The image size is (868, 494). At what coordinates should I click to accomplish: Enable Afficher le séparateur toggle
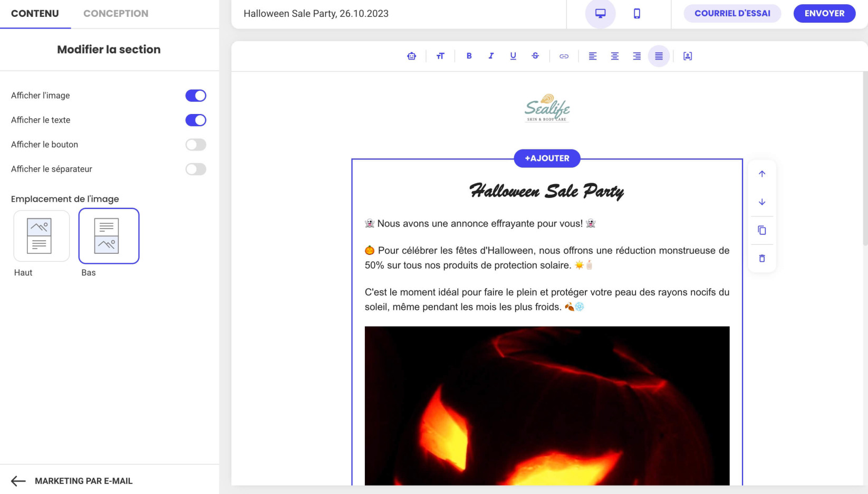click(196, 169)
